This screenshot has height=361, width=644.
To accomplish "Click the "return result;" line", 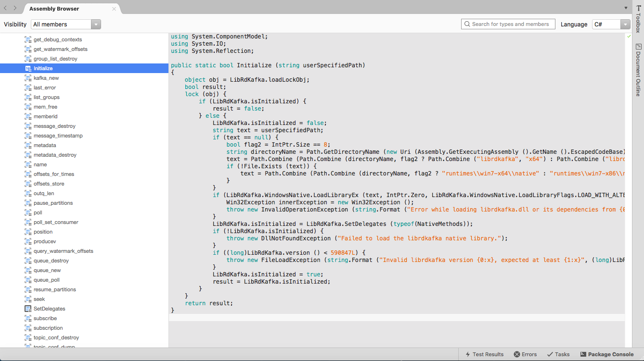I will click(x=209, y=303).
